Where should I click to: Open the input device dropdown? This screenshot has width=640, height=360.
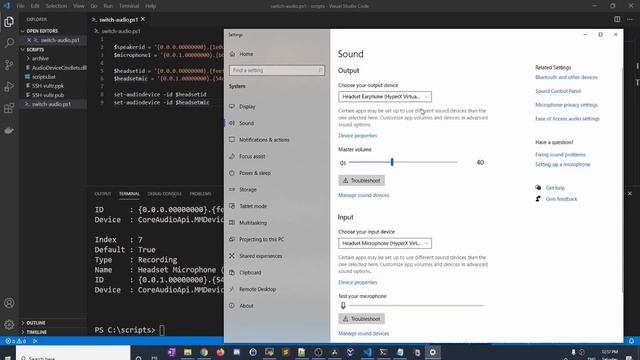click(x=385, y=243)
